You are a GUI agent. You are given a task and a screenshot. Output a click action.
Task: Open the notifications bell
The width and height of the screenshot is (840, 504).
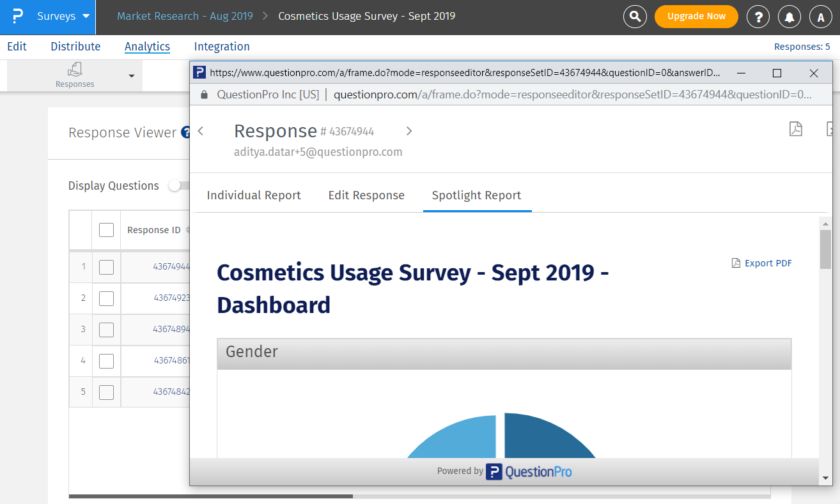[x=789, y=17]
